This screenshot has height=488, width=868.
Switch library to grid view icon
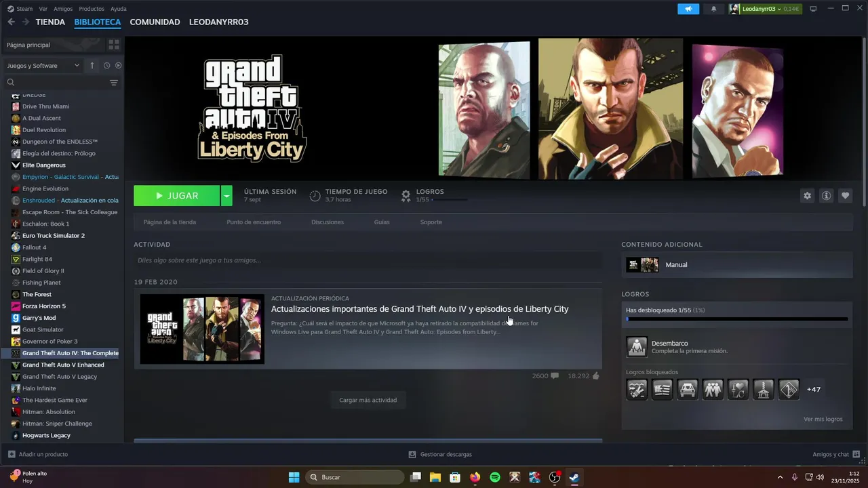coord(114,45)
